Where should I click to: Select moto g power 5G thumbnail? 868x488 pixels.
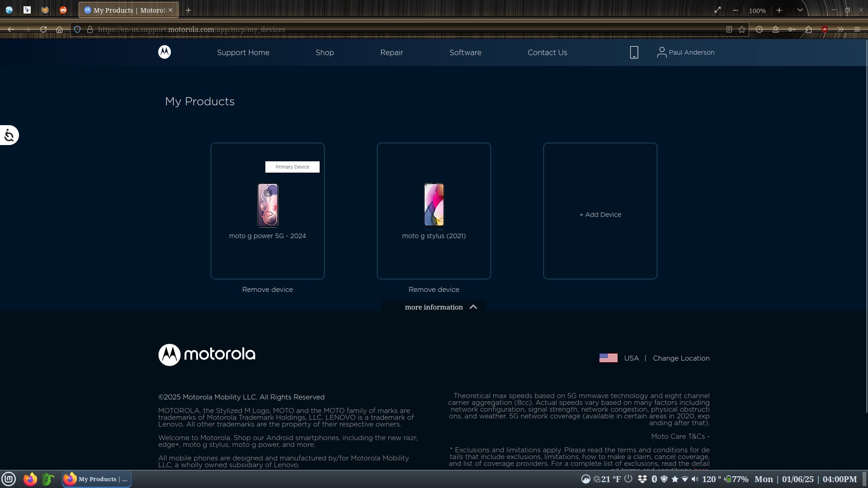click(x=268, y=205)
